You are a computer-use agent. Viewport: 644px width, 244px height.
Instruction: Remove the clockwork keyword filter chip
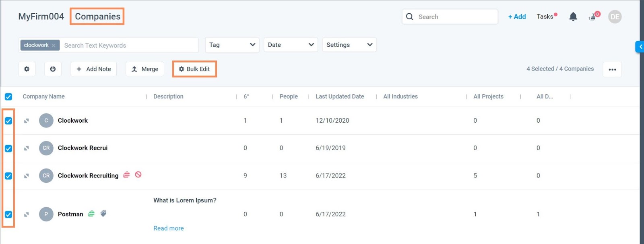tap(54, 46)
